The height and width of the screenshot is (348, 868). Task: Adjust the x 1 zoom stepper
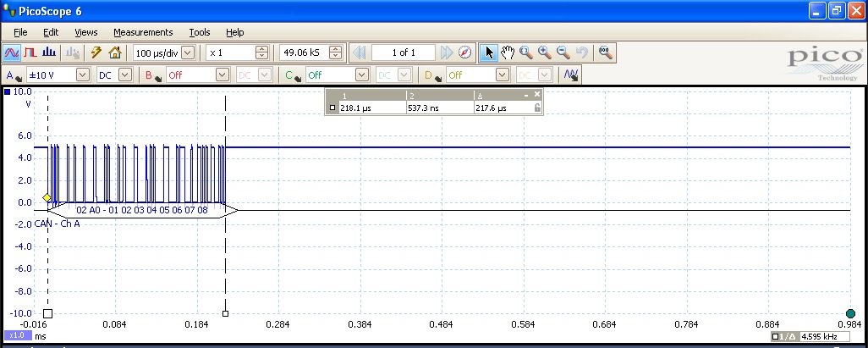(x=262, y=52)
